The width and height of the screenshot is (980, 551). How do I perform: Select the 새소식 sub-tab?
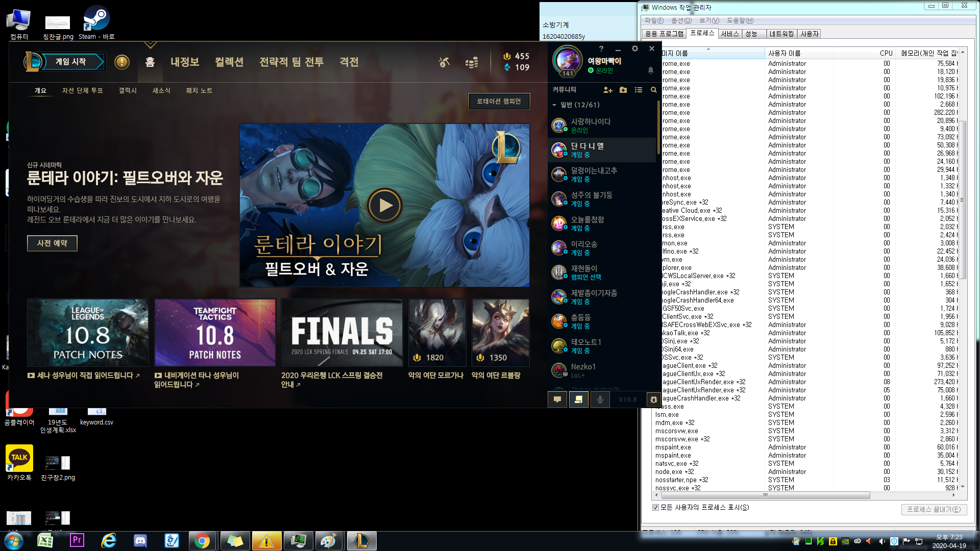[161, 91]
